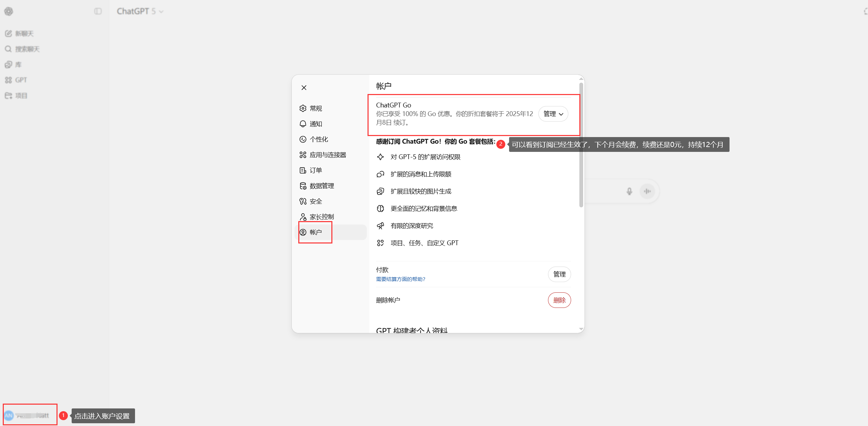Open the Library (库) item

(13, 64)
